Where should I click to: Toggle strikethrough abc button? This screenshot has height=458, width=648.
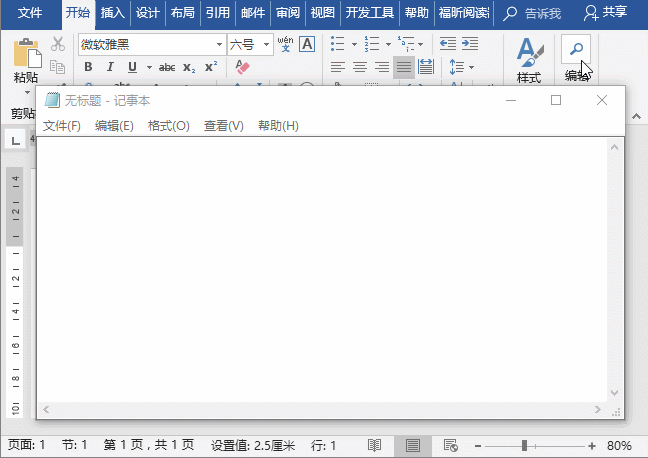point(167,67)
